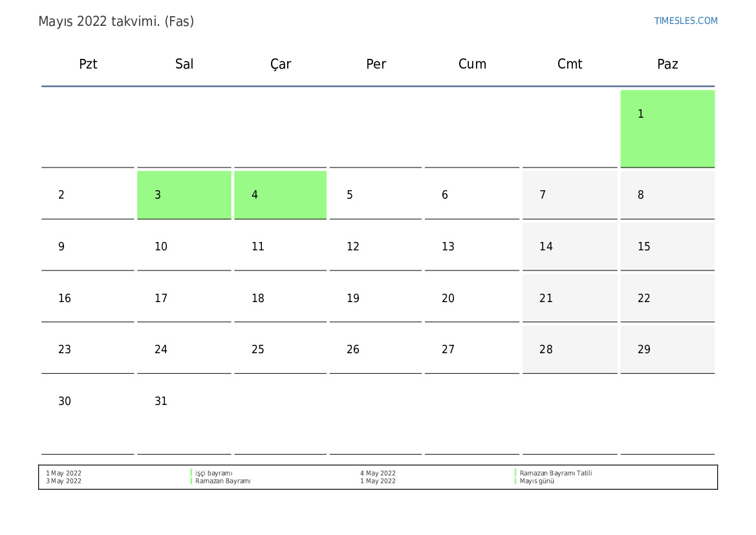
Task: Select day 26 in the calendar
Action: [376, 349]
